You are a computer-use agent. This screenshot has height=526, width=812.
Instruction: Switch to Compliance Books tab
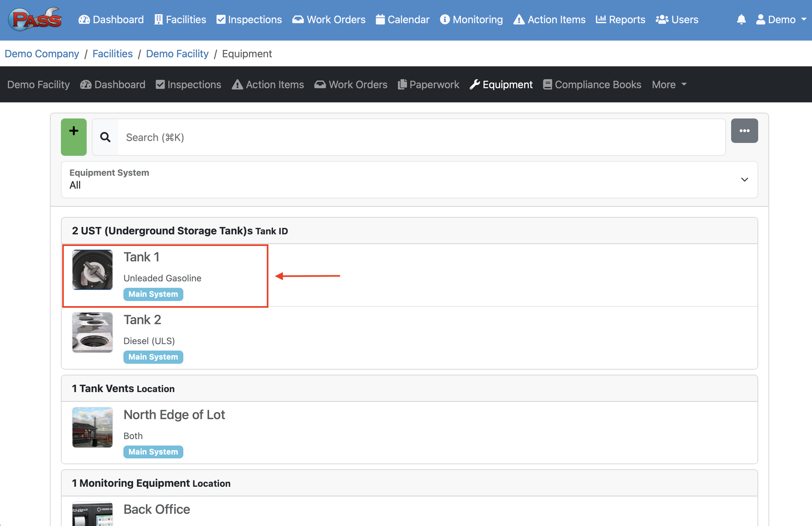(592, 85)
